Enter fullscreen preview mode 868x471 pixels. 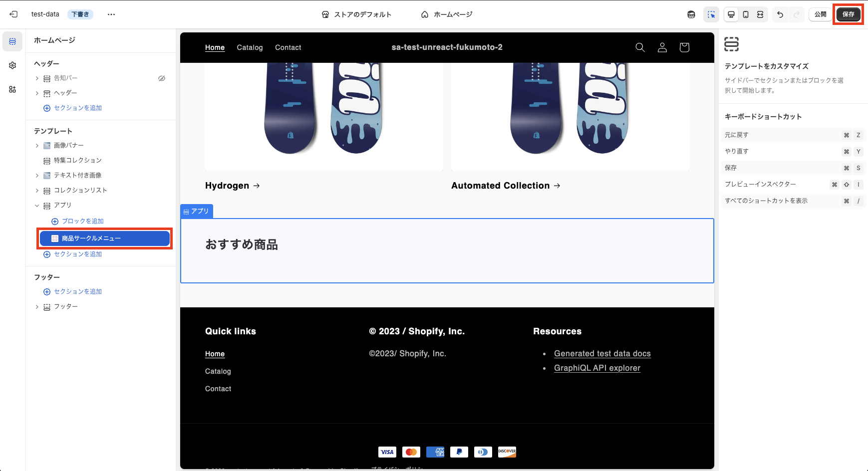tap(760, 14)
